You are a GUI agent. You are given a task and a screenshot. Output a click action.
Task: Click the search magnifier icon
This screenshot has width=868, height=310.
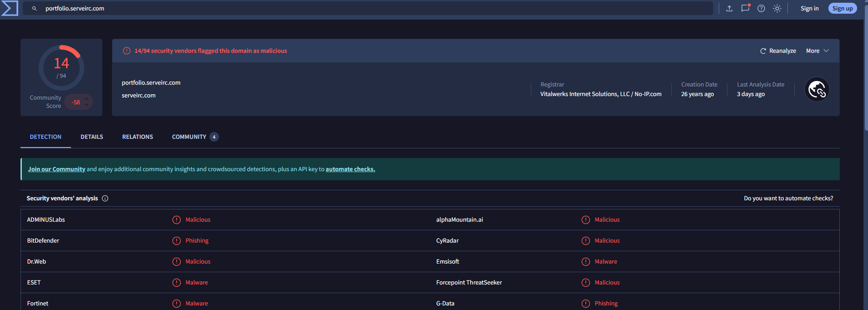[x=35, y=9]
